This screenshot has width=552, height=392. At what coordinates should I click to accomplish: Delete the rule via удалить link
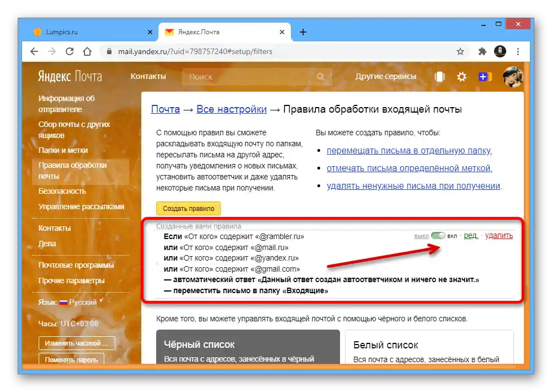click(499, 236)
